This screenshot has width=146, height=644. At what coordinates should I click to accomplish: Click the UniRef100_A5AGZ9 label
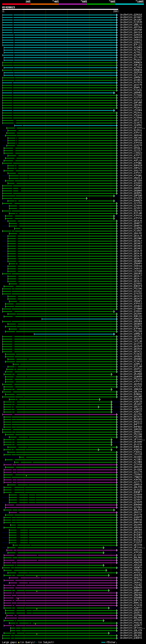[131, 319]
